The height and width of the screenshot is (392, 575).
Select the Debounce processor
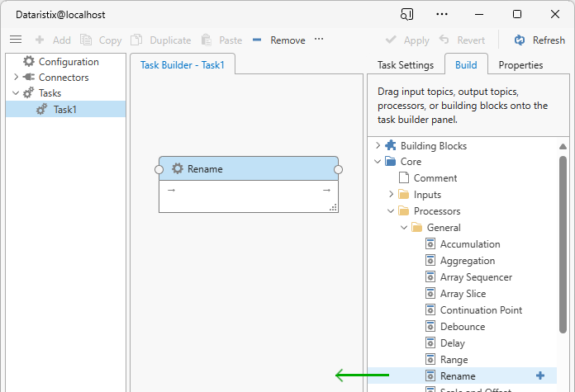(462, 327)
